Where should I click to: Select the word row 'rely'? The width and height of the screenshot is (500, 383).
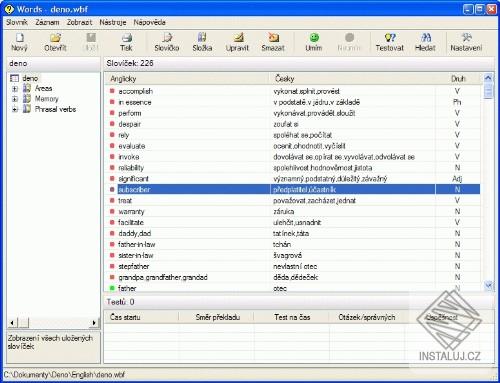[x=293, y=135]
